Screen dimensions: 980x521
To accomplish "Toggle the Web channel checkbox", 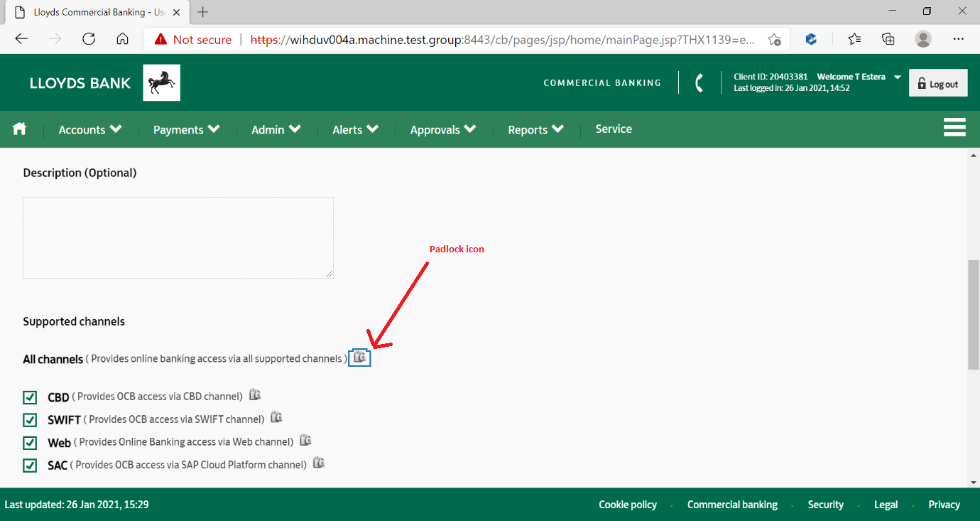I will 30,443.
